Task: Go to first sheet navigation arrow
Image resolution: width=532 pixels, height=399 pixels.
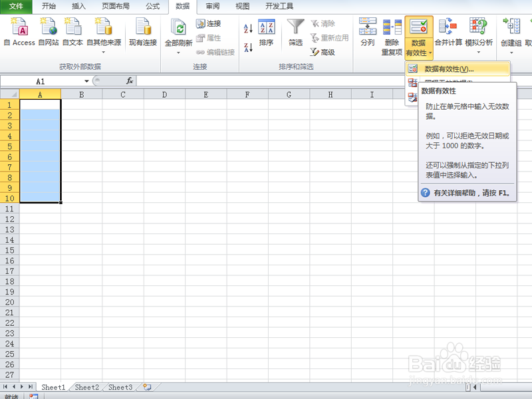Action: [x=5, y=387]
